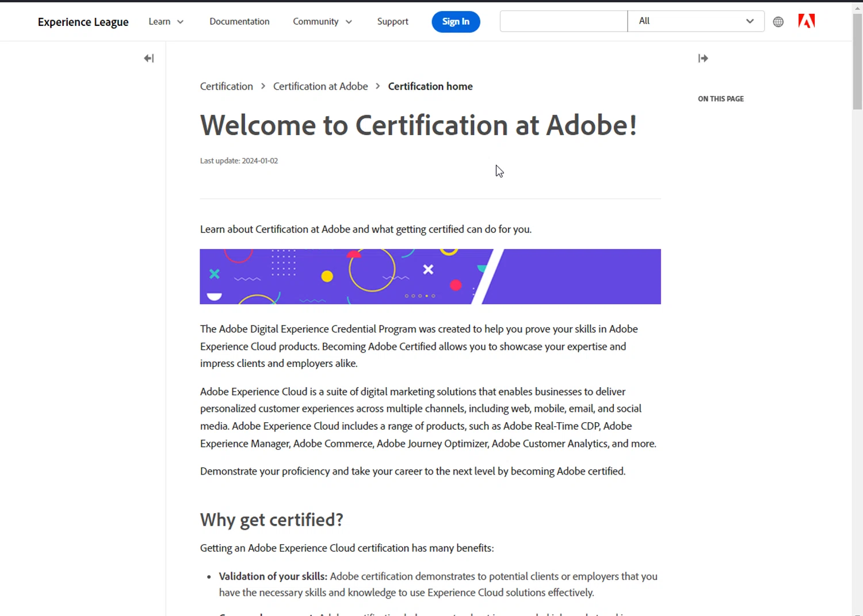Click 'Demonstrate your proficiency' paragraph
The image size is (863, 616).
click(x=413, y=471)
